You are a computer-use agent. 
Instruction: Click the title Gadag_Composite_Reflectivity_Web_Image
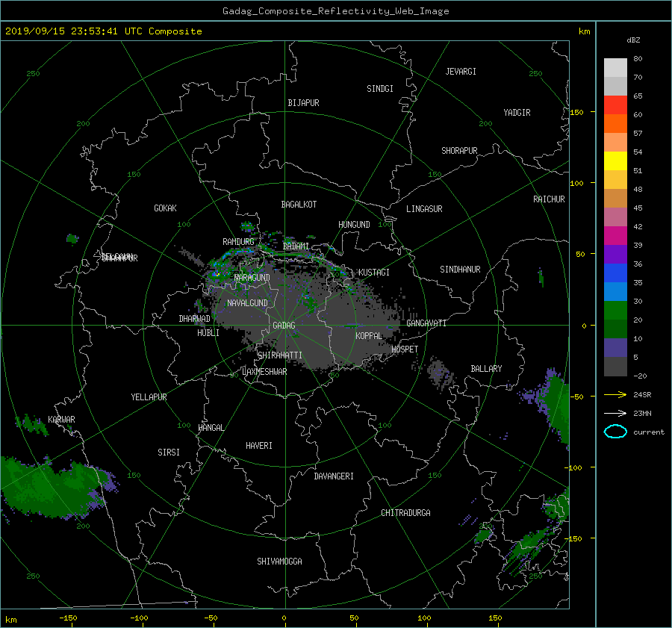click(335, 11)
